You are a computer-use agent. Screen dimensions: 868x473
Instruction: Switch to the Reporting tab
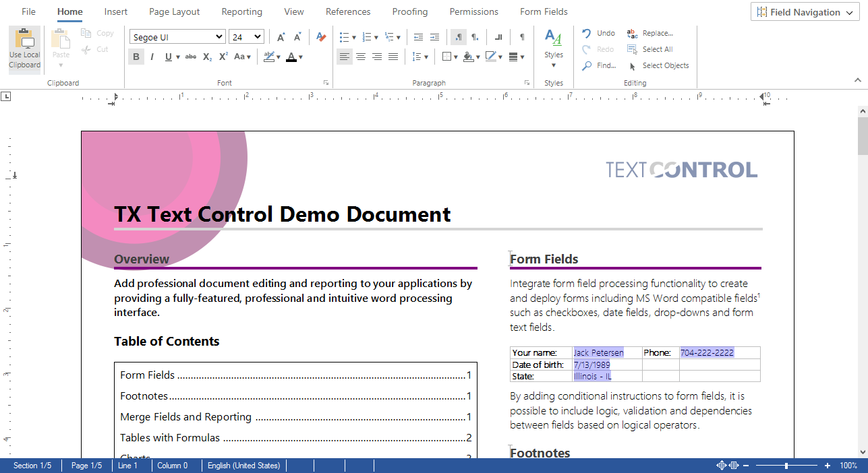(x=242, y=11)
